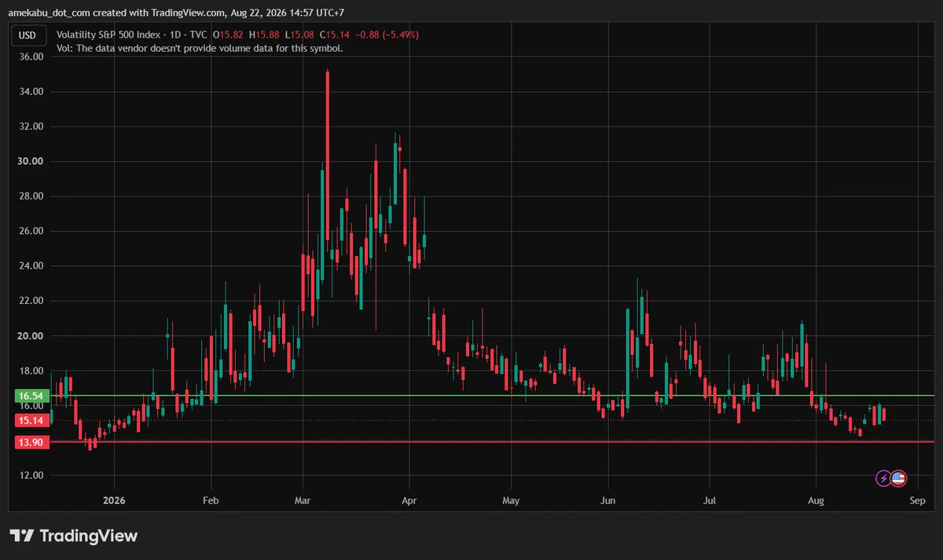
Task: Click the 24.00 price axis label
Action: (x=31, y=266)
